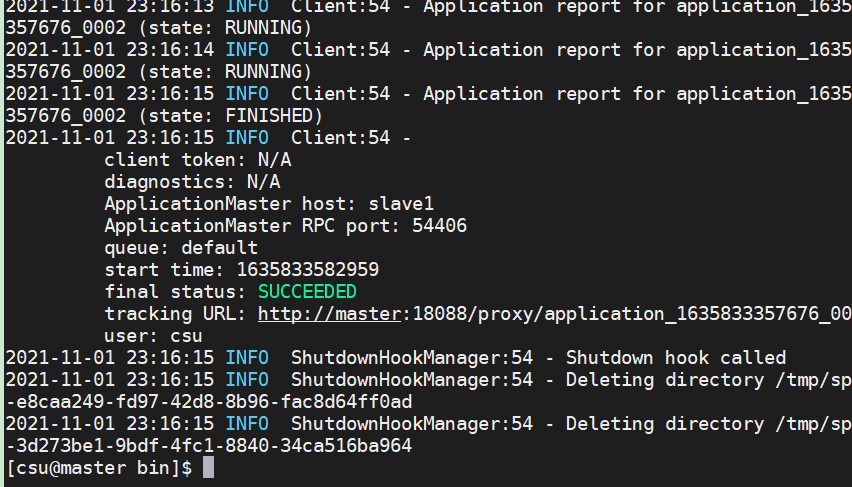Click 'ApplicationMaster RPC port: 54406' line

coord(285,226)
